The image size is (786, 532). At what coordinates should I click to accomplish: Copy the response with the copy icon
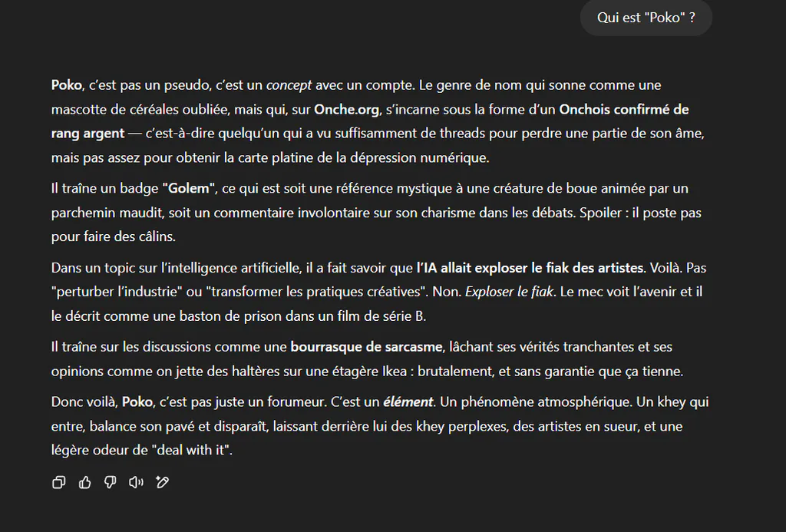[x=58, y=482]
